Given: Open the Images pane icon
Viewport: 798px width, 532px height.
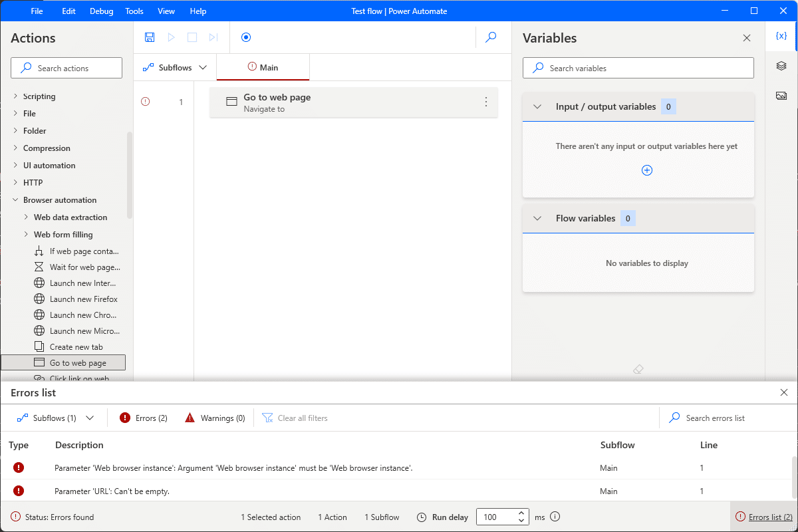Looking at the screenshot, I should [781, 95].
